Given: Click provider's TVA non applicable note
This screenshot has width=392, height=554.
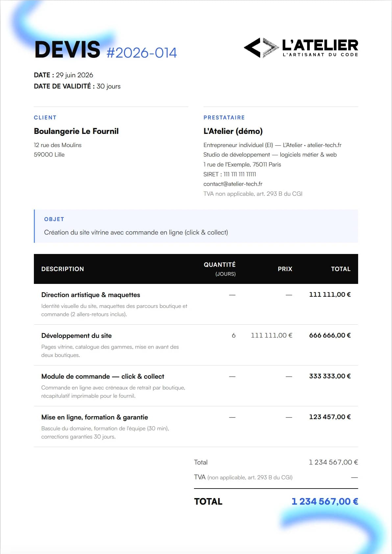Looking at the screenshot, I should (253, 194).
